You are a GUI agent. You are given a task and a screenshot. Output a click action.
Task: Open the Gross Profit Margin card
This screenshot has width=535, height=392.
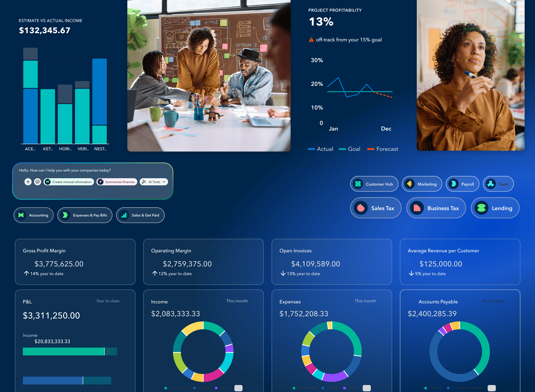tap(75, 262)
